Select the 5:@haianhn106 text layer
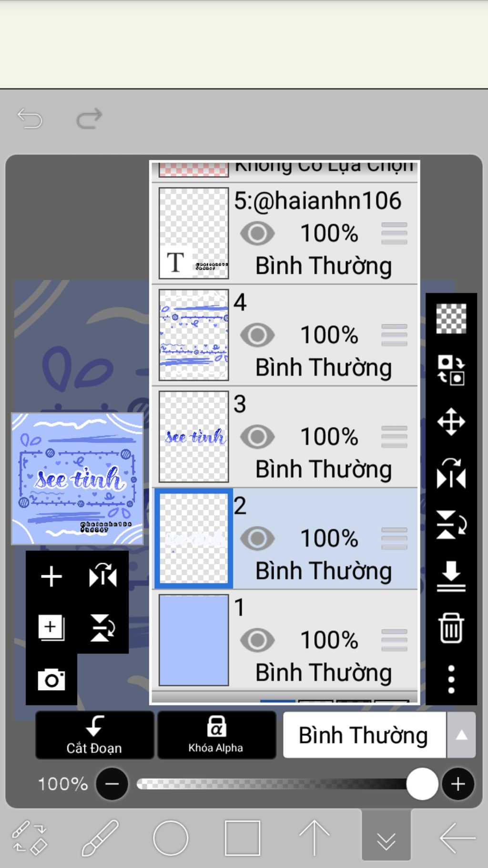Image resolution: width=488 pixels, height=868 pixels. (x=285, y=233)
